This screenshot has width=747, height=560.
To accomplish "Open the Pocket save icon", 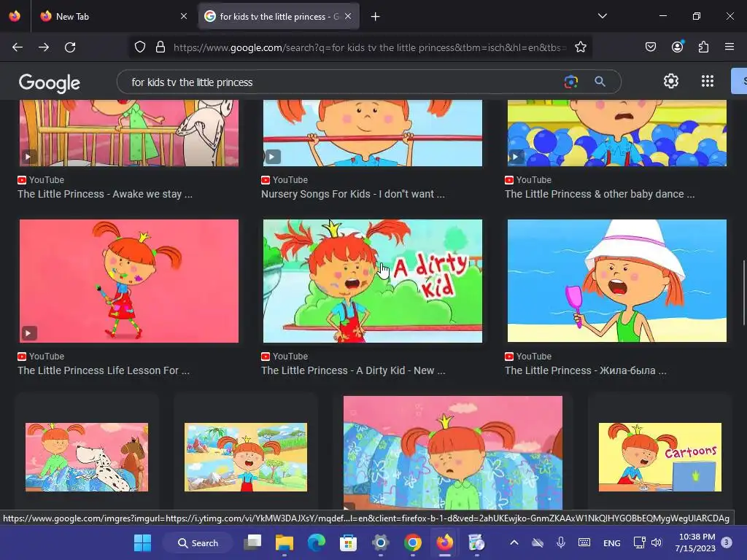I will [x=651, y=47].
